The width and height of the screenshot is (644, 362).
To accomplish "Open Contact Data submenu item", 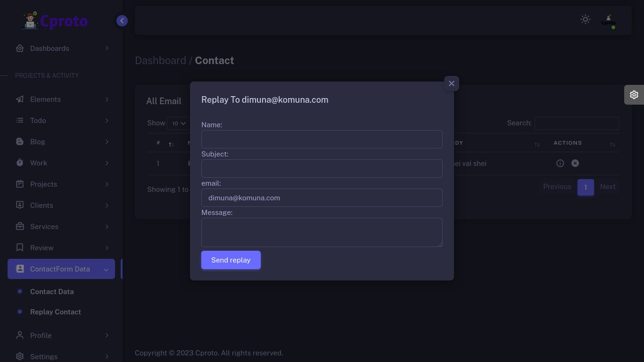I will [x=52, y=292].
